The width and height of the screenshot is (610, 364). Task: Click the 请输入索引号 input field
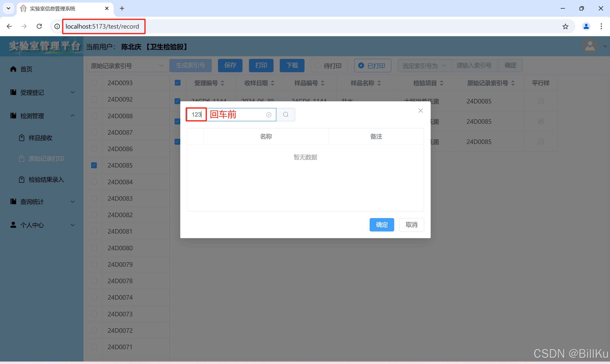pos(475,66)
